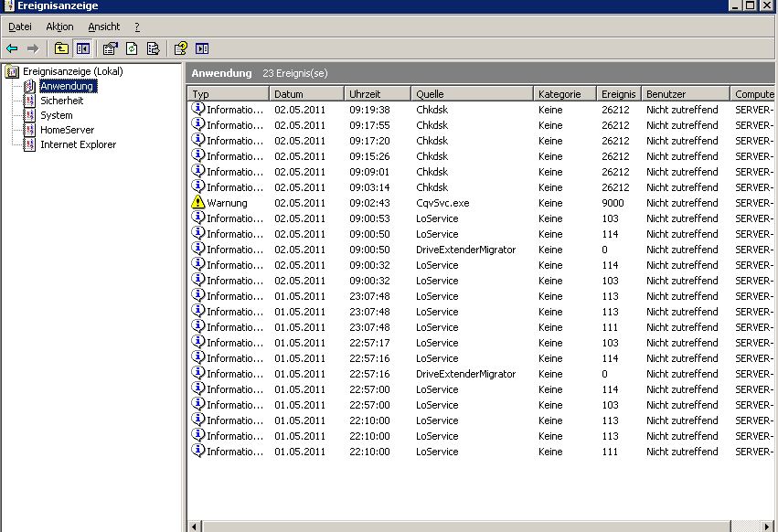Open the Ansicht menu

103,27
